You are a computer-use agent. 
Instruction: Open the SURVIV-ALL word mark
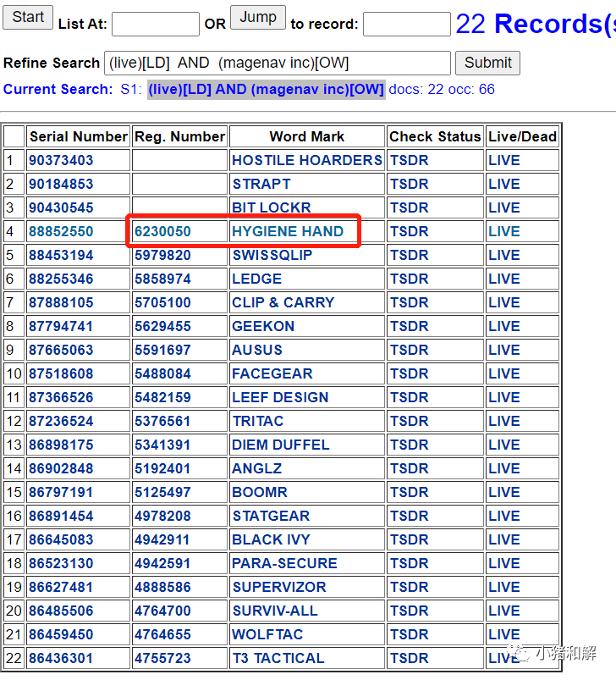point(275,611)
